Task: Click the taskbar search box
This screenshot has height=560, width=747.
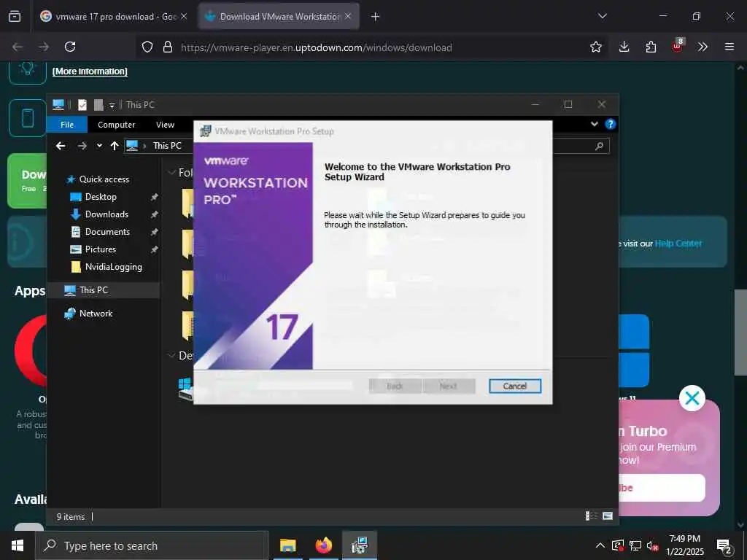Action: 152,545
